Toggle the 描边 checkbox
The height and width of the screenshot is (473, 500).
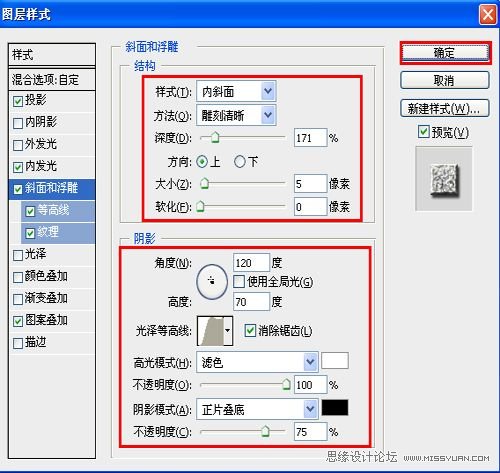pyautogui.click(x=18, y=343)
